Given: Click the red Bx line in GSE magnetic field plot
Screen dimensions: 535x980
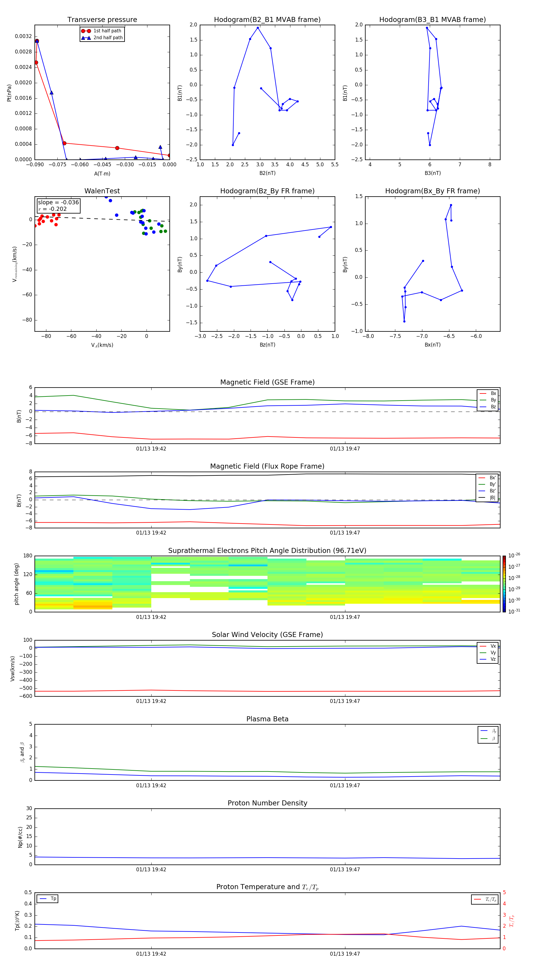Looking at the screenshot, I should click(267, 436).
